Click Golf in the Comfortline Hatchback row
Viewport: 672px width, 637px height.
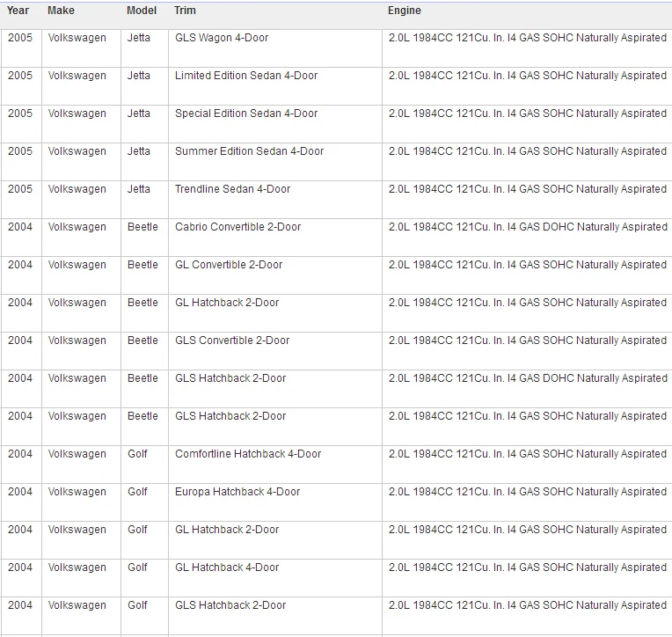pyautogui.click(x=137, y=453)
